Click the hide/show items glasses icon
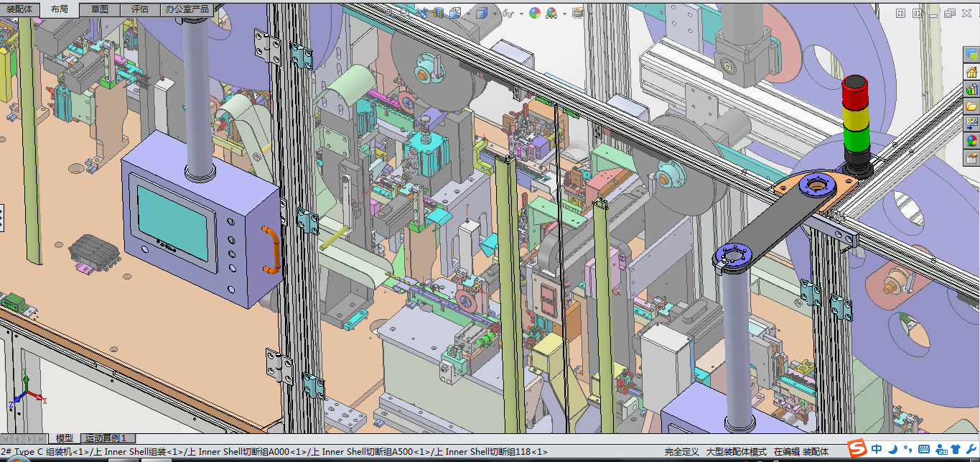 508,14
